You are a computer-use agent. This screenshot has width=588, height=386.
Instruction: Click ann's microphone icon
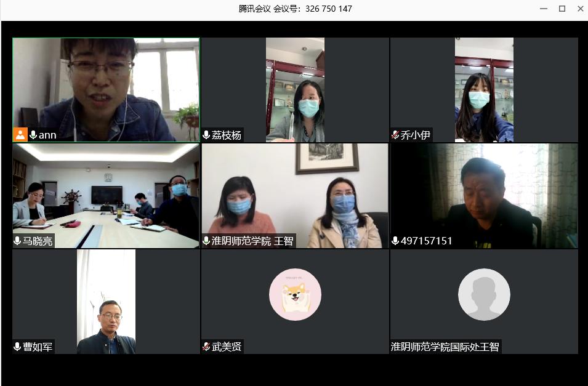coord(33,135)
